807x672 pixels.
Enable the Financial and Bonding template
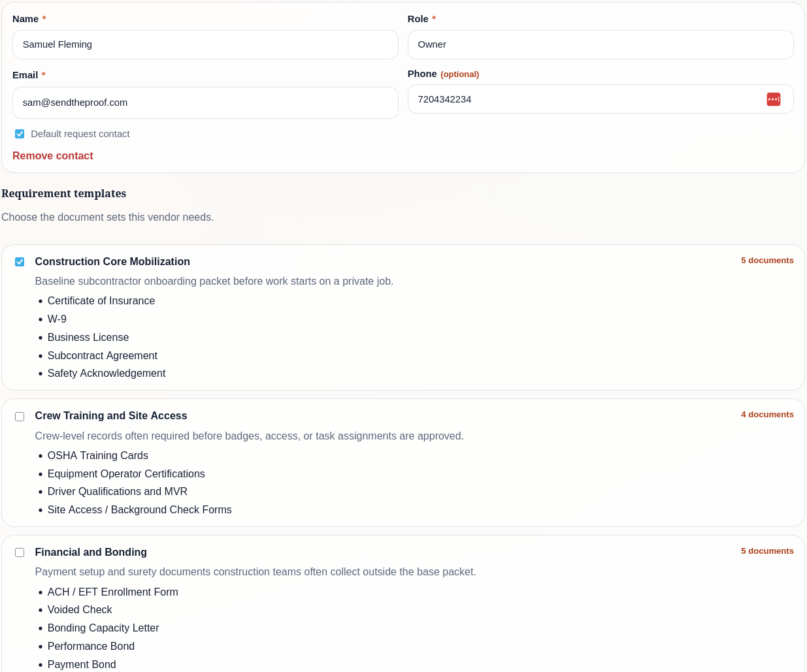coord(20,552)
